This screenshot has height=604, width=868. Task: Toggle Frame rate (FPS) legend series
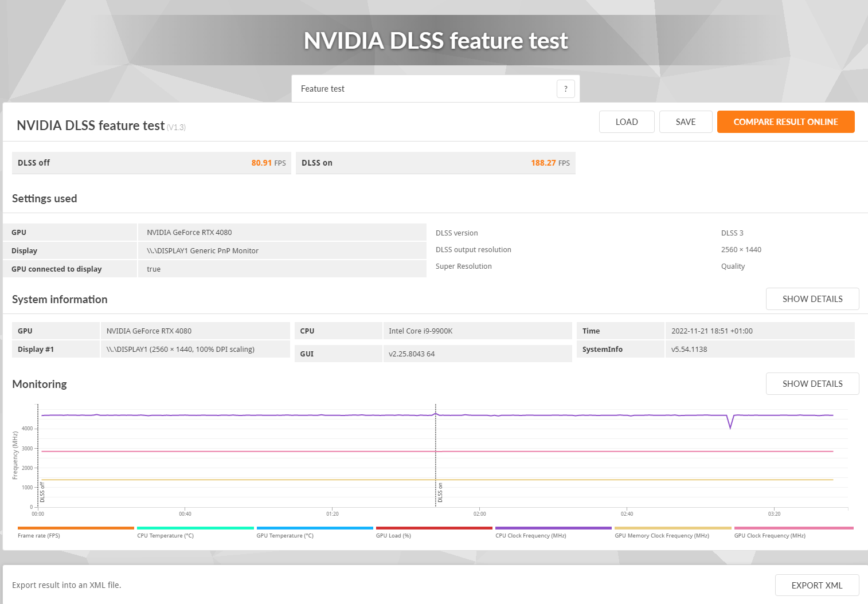tap(76, 533)
